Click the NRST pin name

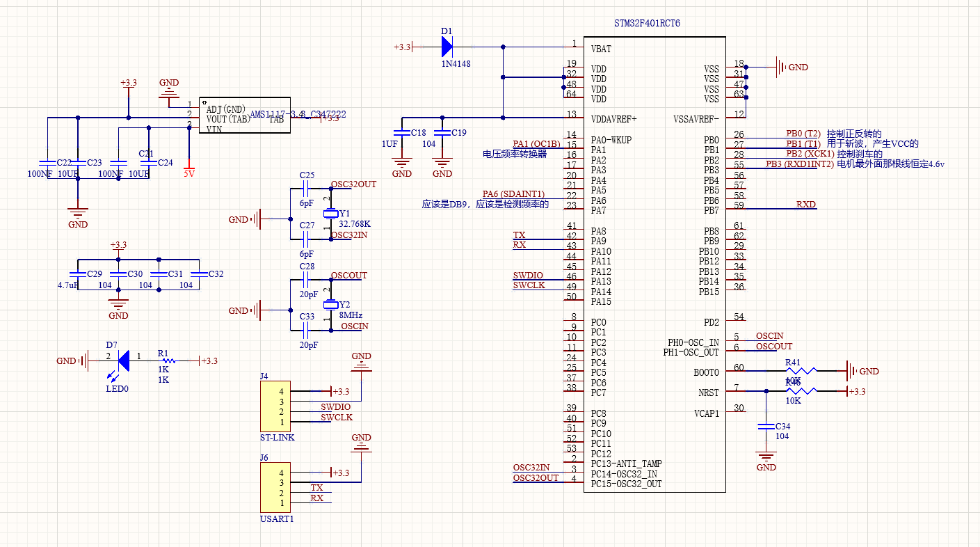(709, 393)
